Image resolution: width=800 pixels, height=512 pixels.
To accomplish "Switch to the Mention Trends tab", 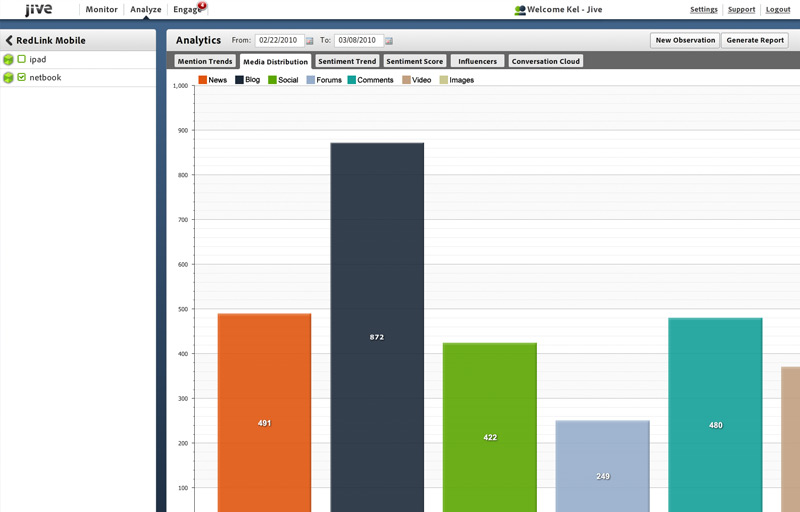I will click(205, 61).
